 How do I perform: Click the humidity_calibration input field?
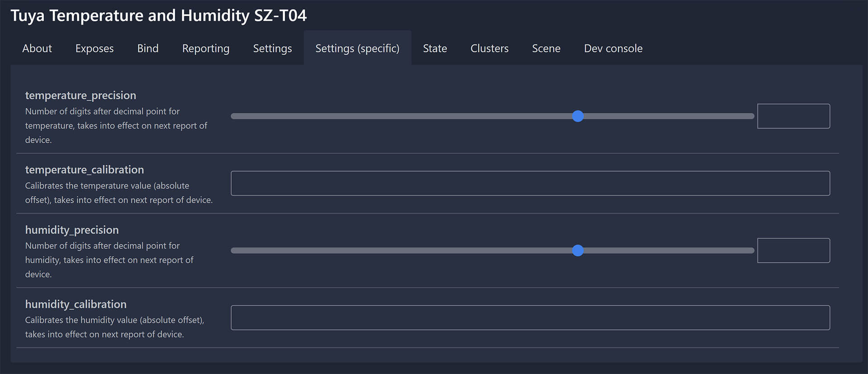tap(530, 318)
